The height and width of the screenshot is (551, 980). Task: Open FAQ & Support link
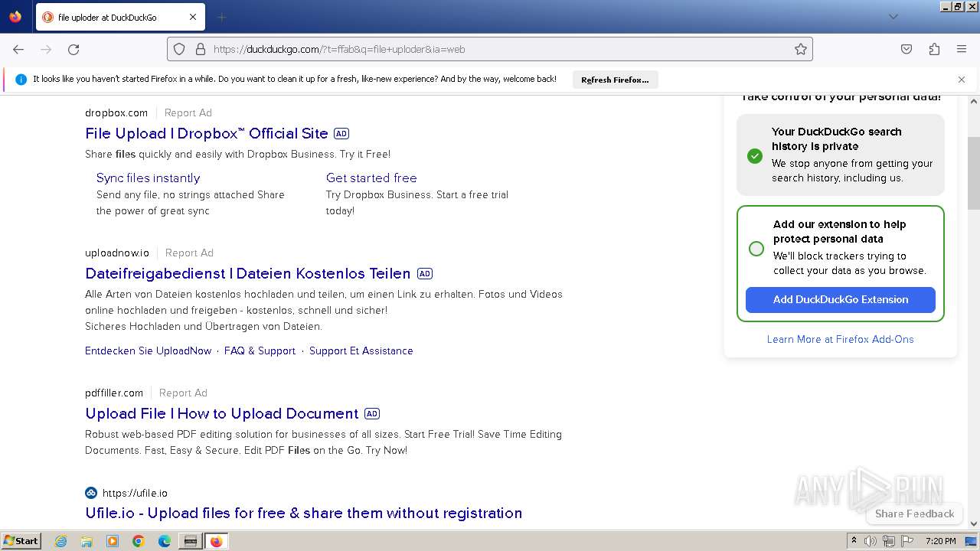coord(260,350)
